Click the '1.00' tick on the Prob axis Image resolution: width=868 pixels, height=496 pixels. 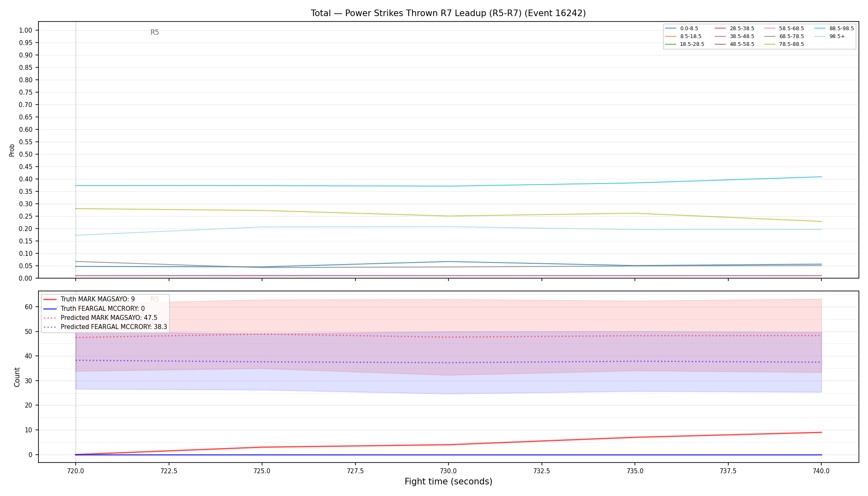(x=26, y=31)
